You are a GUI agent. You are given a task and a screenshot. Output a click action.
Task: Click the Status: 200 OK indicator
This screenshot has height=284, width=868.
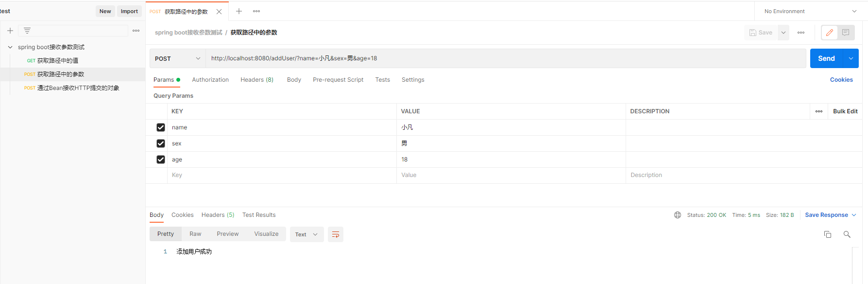[x=706, y=215]
